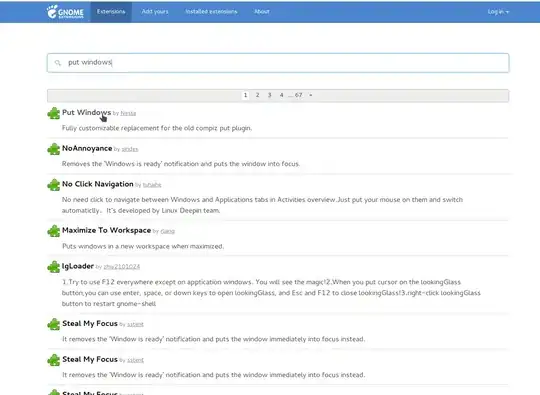Click the puzzle icon beside NoAnnoyance
Viewport: 540px width, 395px height.
(54, 149)
